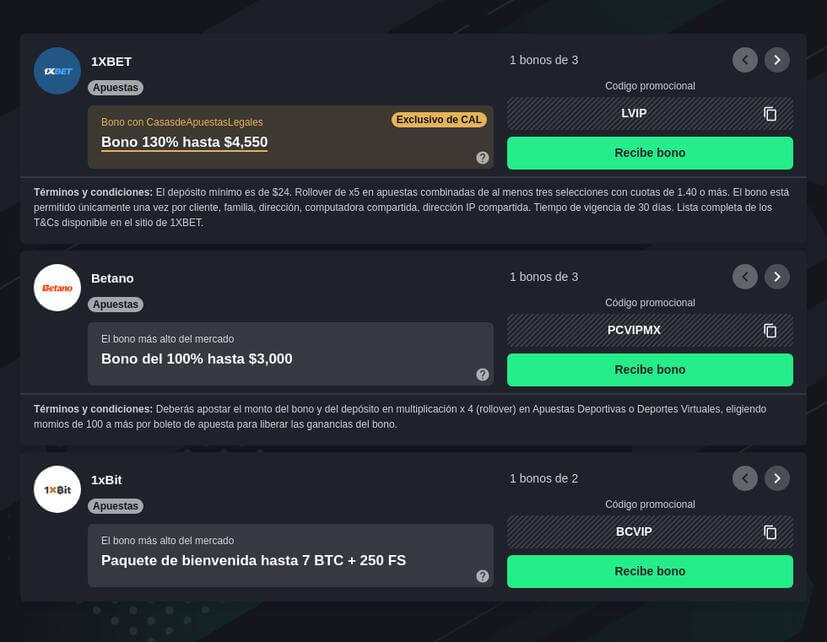Screen dimensions: 827x642
Task: Copy the LVIP promotional code
Action: [769, 113]
